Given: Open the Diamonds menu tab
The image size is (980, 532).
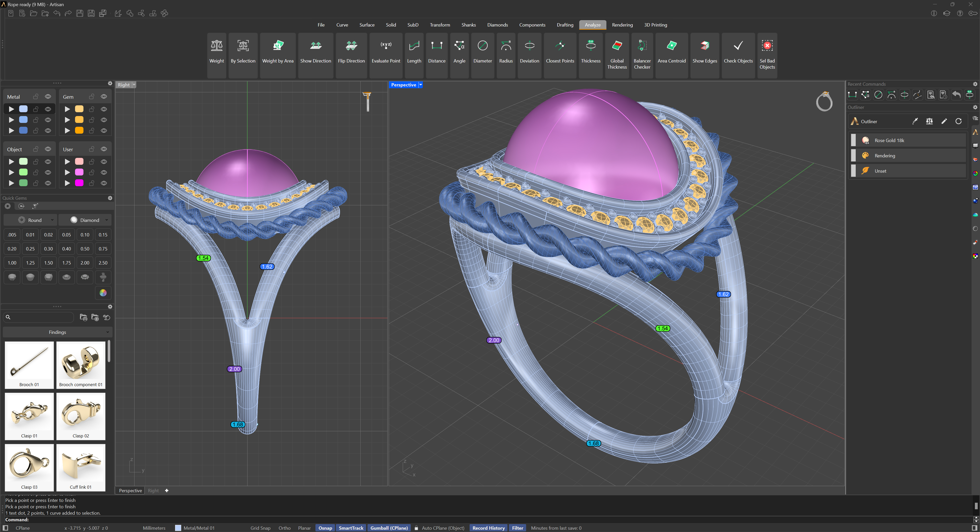Looking at the screenshot, I should coord(497,25).
